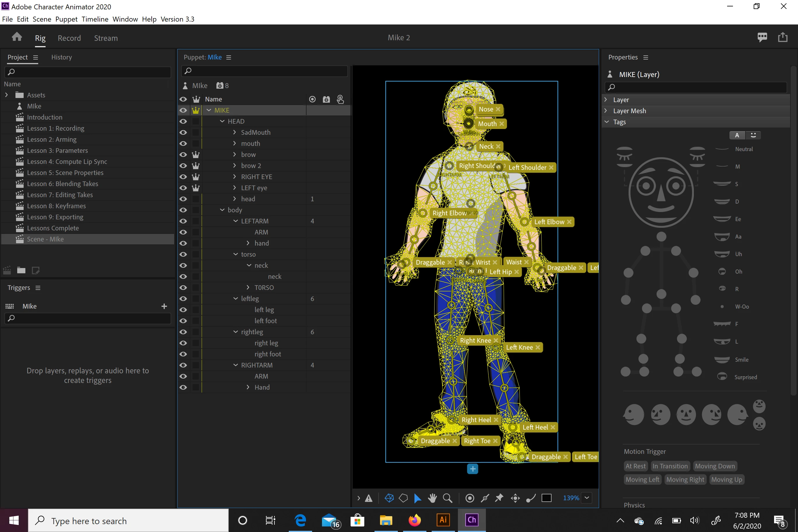Viewport: 798px width, 532px height.
Task: Select the background color swatch
Action: [x=546, y=498]
